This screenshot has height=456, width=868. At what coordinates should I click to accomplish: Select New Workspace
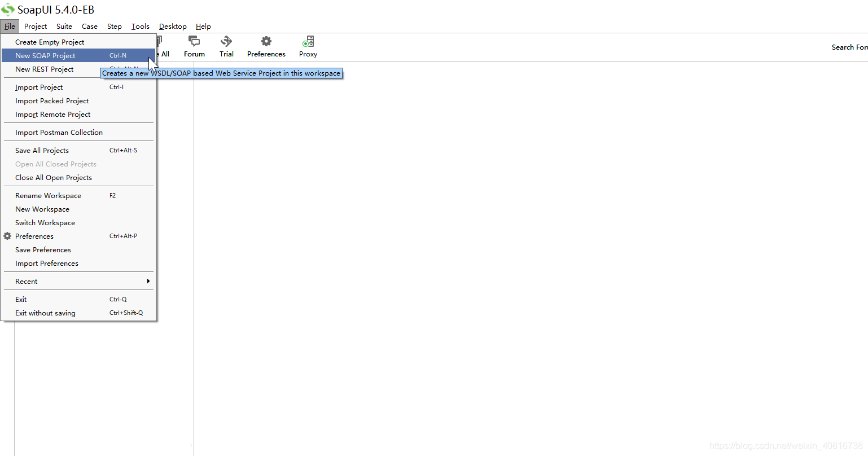[78, 209]
